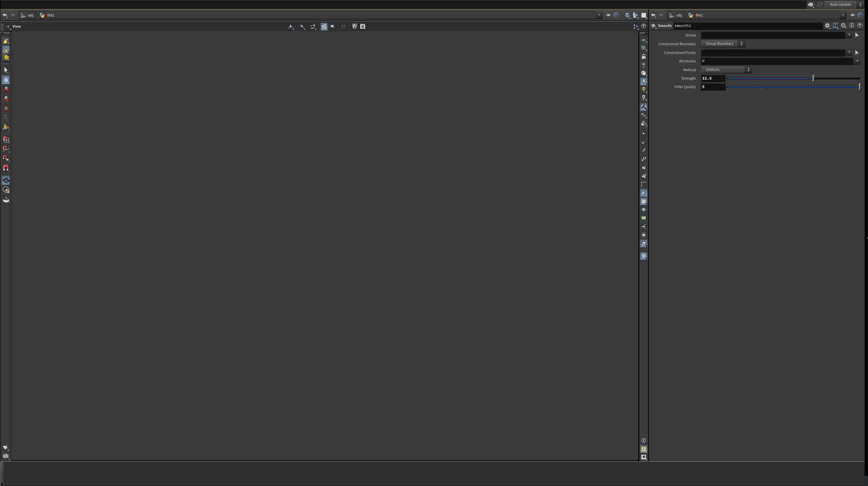Image resolution: width=868 pixels, height=486 pixels.
Task: Edit the smooth1 node name field
Action: [748, 26]
